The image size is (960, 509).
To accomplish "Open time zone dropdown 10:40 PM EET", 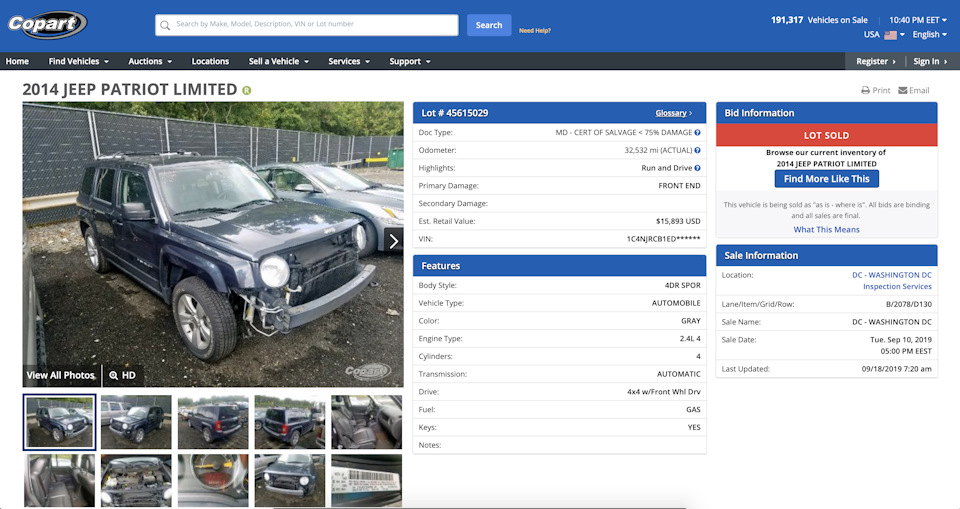I will (918, 20).
